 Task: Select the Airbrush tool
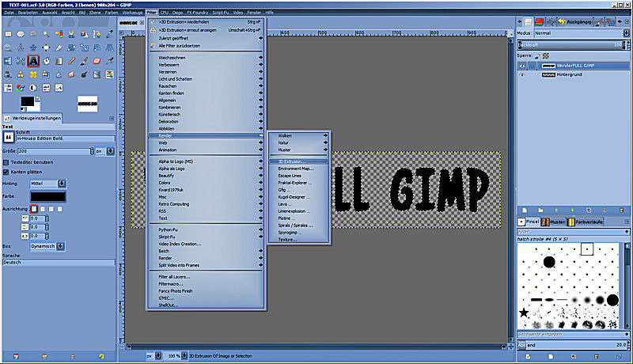pyautogui.click(x=109, y=61)
